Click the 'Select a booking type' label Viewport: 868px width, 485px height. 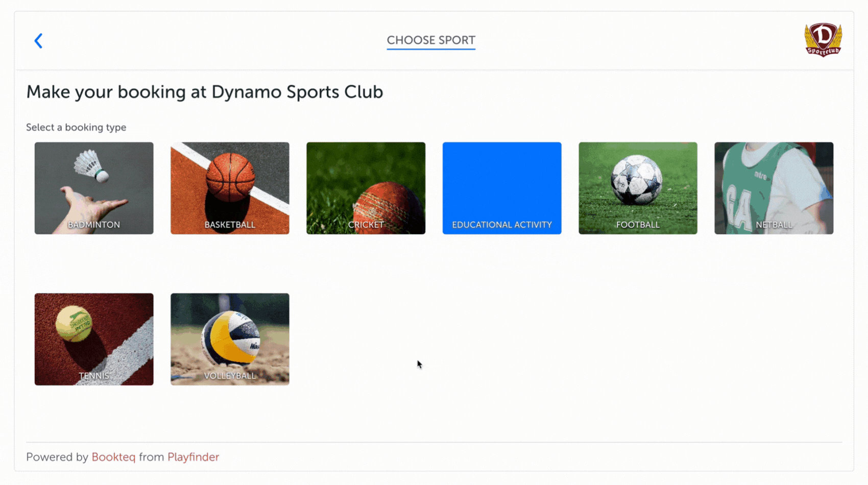[76, 128]
